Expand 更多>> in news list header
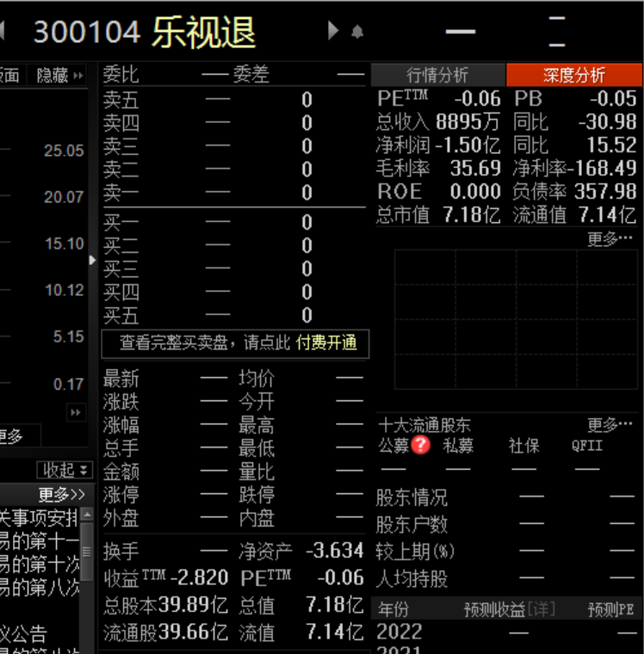Viewport: 644px width, 654px height. pos(61,495)
